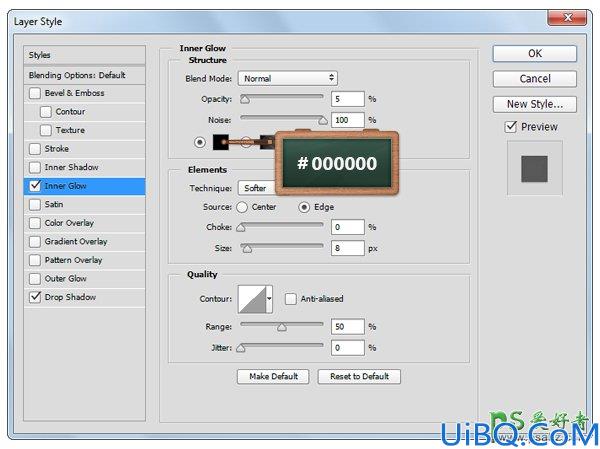Uncheck the Inner Glow checkbox

click(35, 186)
